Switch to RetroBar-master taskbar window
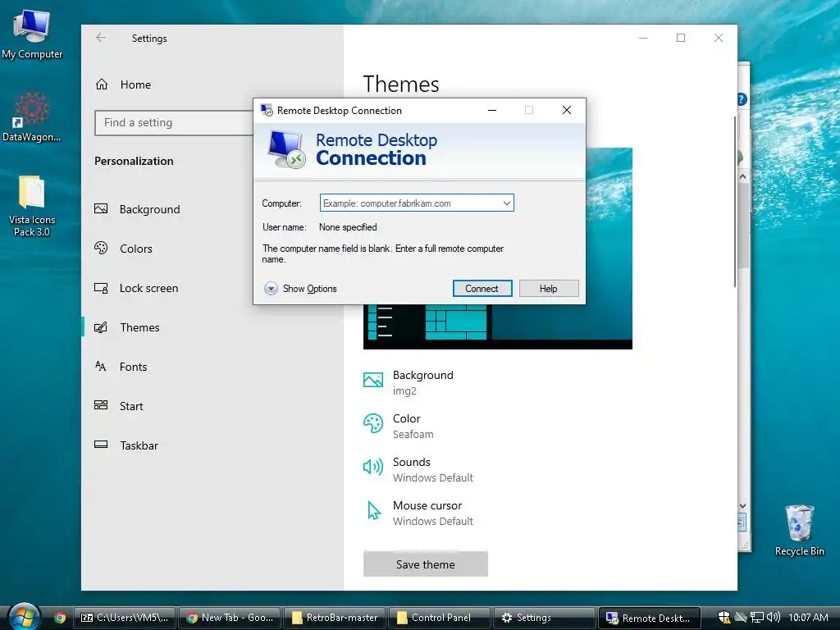Screen dimensions: 840x630 click(x=335, y=618)
